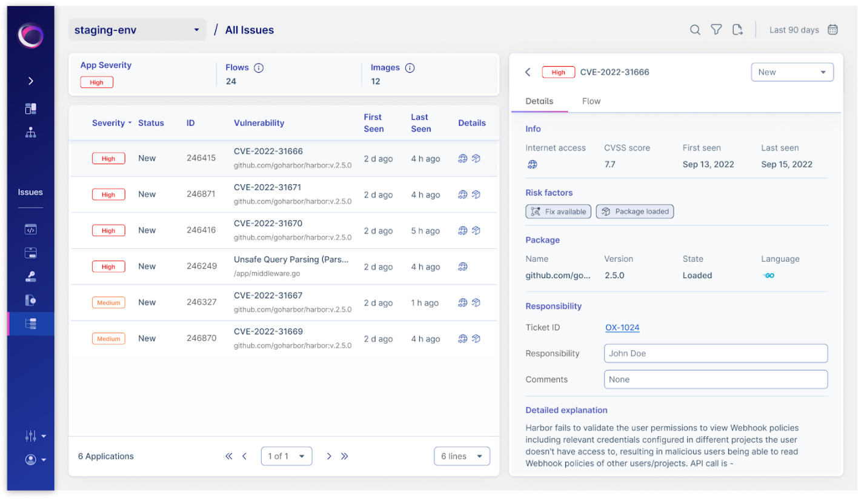
Task: Switch to the Flow tab
Action: (x=591, y=101)
